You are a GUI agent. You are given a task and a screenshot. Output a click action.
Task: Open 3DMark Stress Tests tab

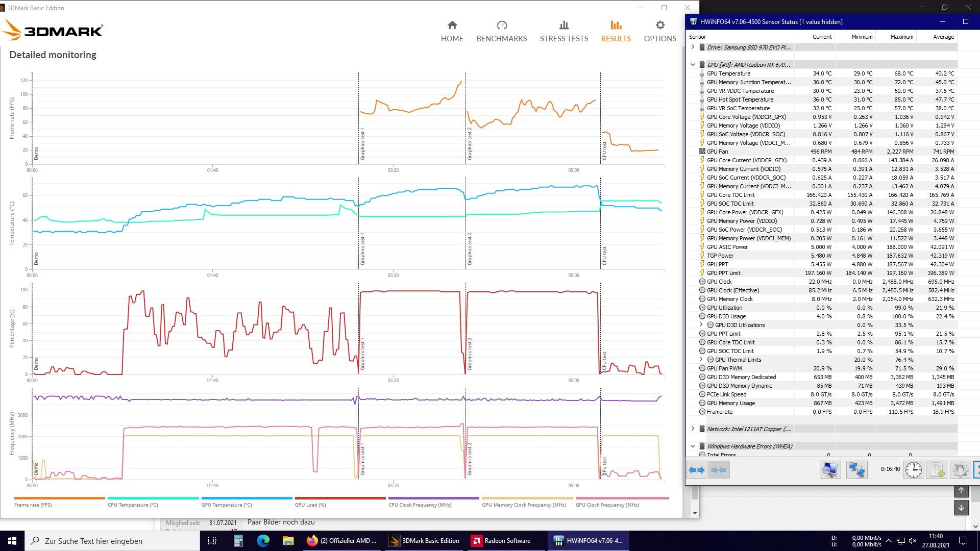[563, 31]
